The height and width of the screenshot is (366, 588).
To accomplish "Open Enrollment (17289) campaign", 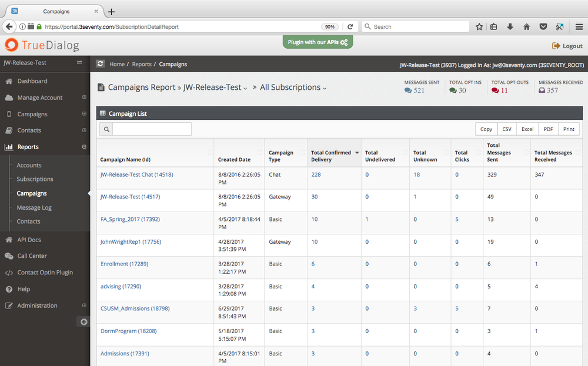I will point(124,264).
